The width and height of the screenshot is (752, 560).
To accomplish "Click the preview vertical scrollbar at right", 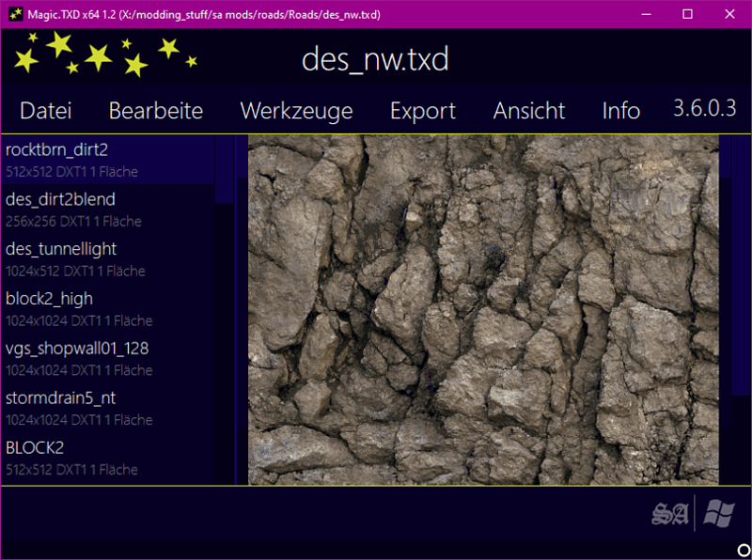I will click(x=742, y=265).
